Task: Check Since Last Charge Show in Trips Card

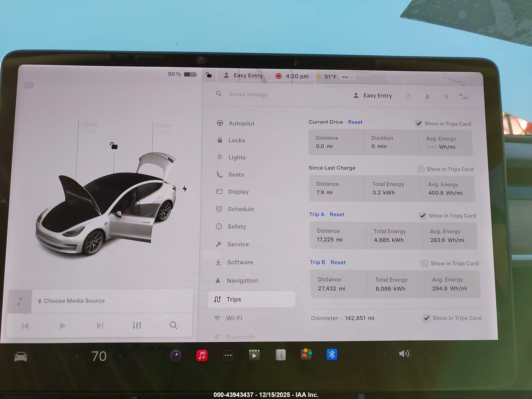Action: pos(421,169)
